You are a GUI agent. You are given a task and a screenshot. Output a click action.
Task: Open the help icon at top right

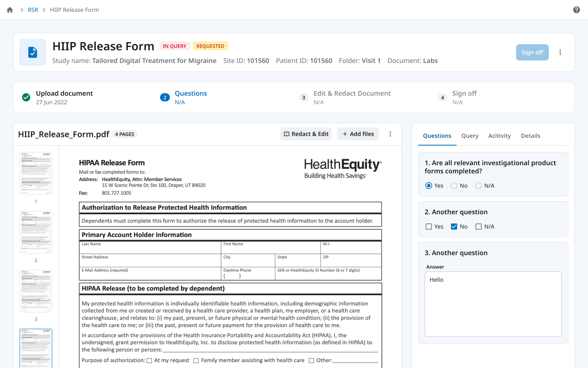click(x=576, y=9)
